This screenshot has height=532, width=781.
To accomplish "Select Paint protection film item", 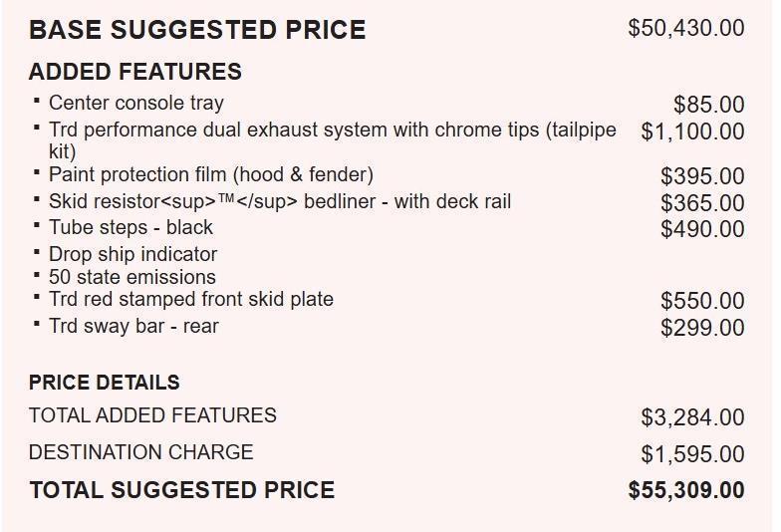I will (211, 175).
